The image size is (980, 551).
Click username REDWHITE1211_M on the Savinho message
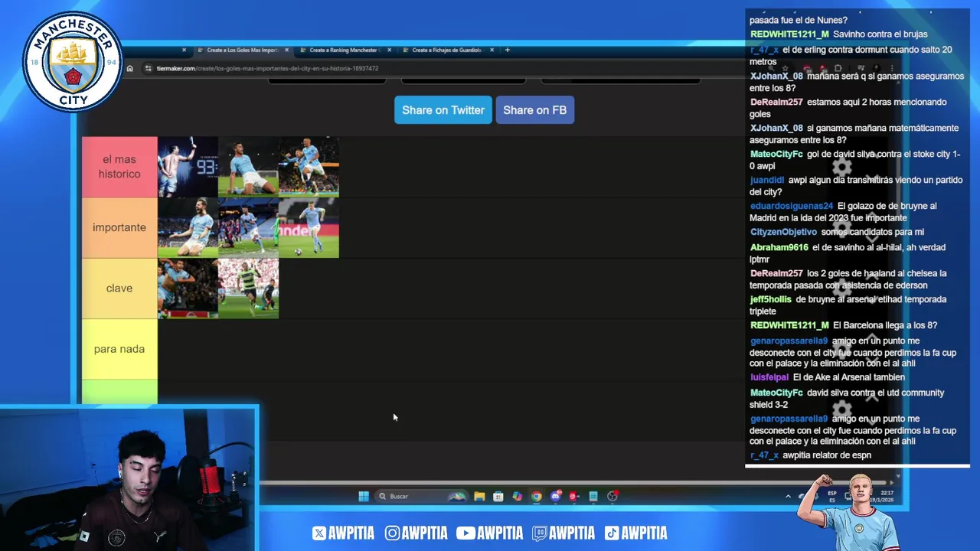point(789,34)
